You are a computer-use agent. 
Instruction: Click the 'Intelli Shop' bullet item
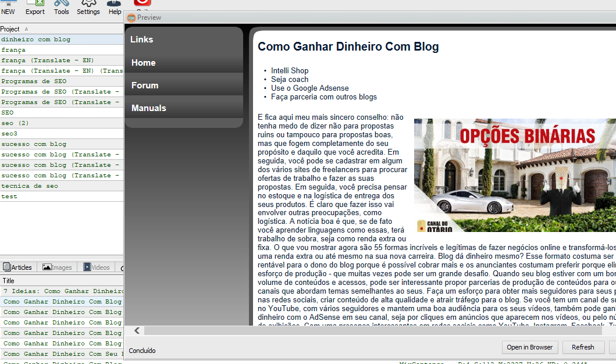point(290,71)
